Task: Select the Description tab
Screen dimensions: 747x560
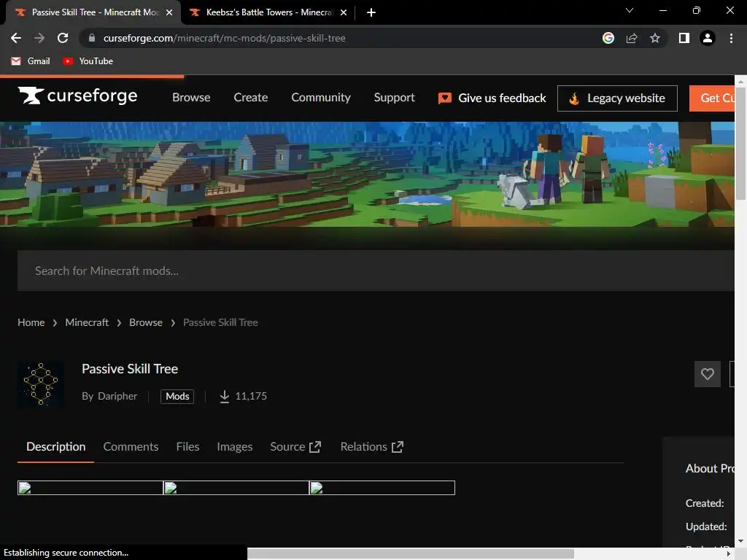Action: click(55, 447)
